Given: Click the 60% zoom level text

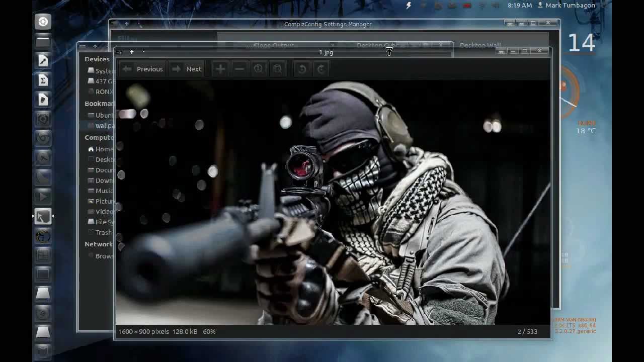Looking at the screenshot, I should [209, 332].
